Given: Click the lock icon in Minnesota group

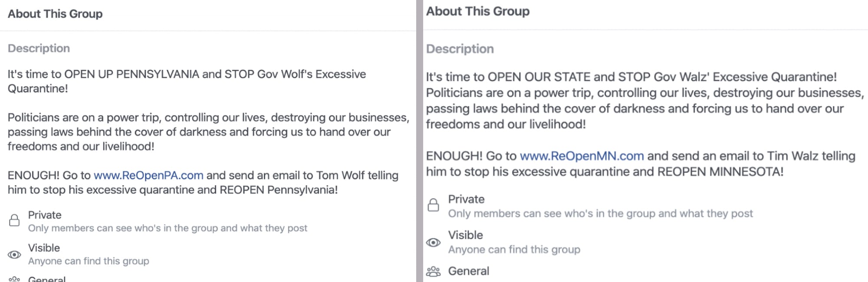Looking at the screenshot, I should pos(433,205).
